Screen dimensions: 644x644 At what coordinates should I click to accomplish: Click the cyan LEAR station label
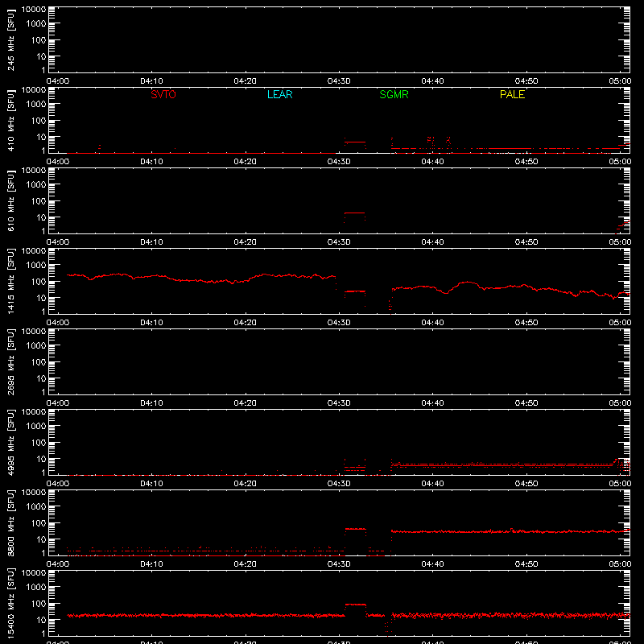click(279, 94)
